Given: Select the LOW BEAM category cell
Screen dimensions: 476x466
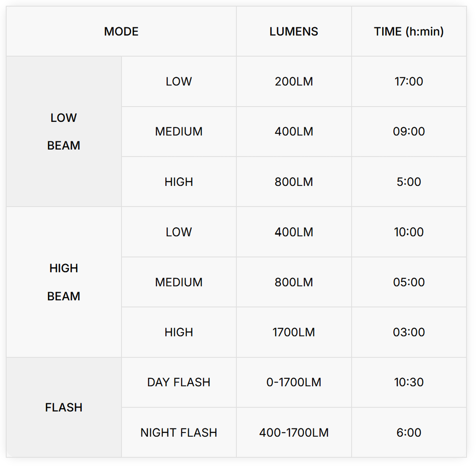Looking at the screenshot, I should coord(64,132).
